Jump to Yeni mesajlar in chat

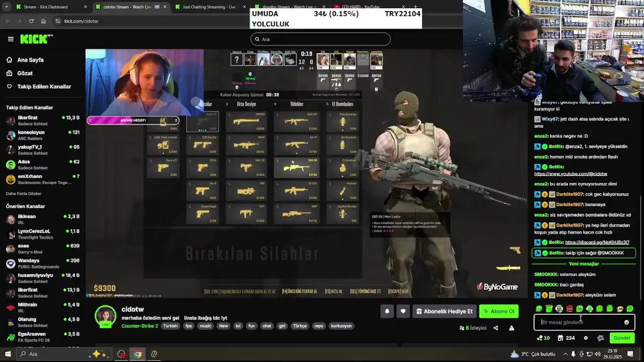(x=584, y=263)
